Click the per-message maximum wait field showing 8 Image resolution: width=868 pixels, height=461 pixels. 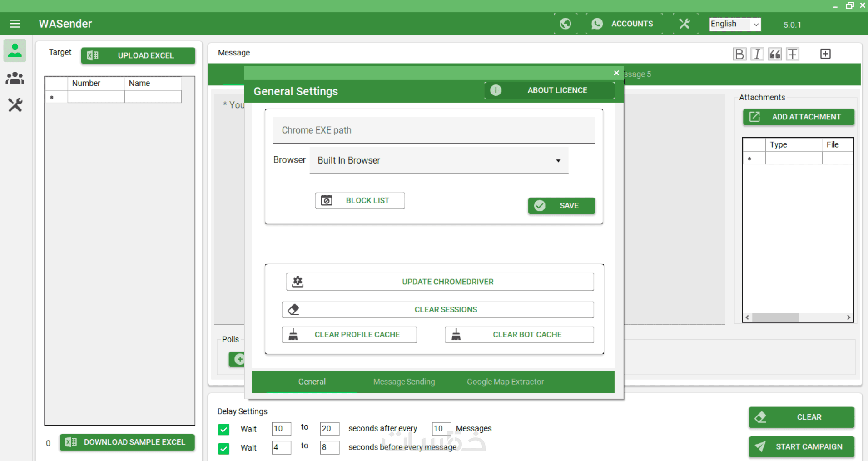[329, 447]
